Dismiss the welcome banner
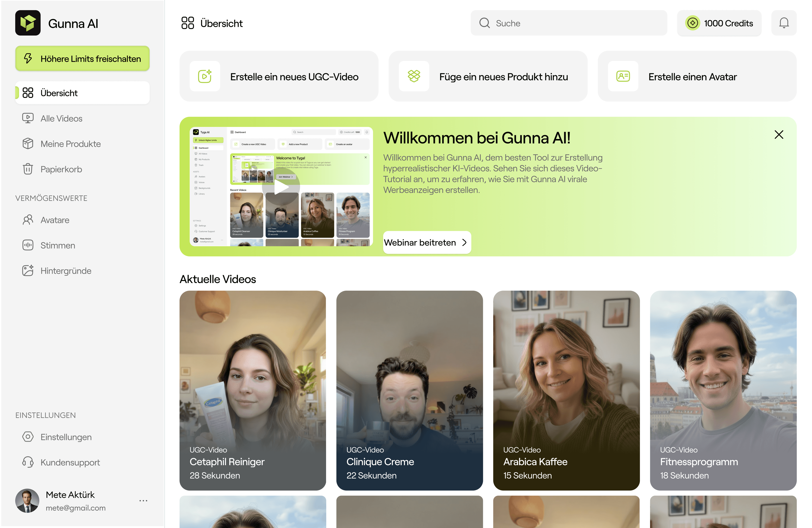The width and height of the screenshot is (812, 528). pyautogui.click(x=779, y=135)
